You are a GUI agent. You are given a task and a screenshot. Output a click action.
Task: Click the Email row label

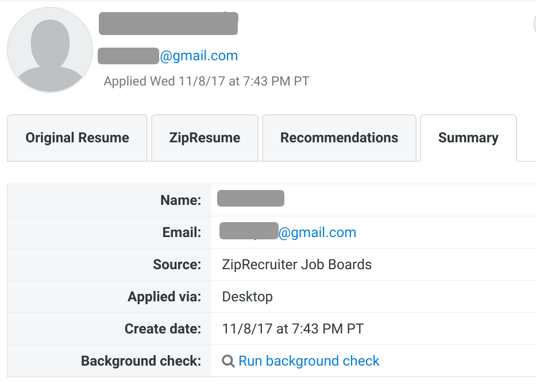point(182,232)
